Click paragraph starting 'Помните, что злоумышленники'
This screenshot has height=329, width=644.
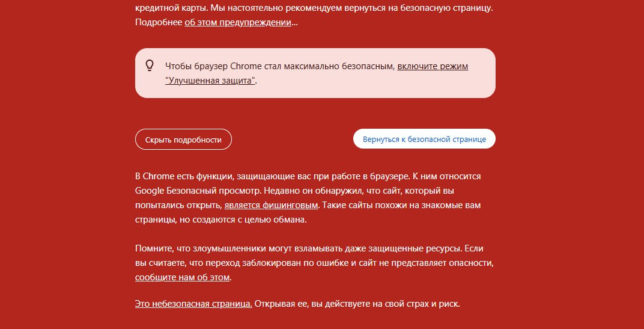pyautogui.click(x=314, y=263)
